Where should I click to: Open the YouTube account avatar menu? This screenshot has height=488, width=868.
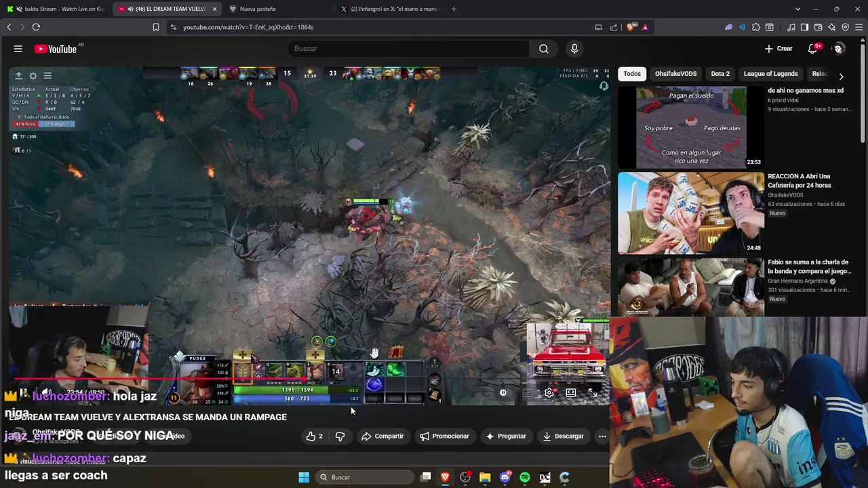pyautogui.click(x=839, y=49)
